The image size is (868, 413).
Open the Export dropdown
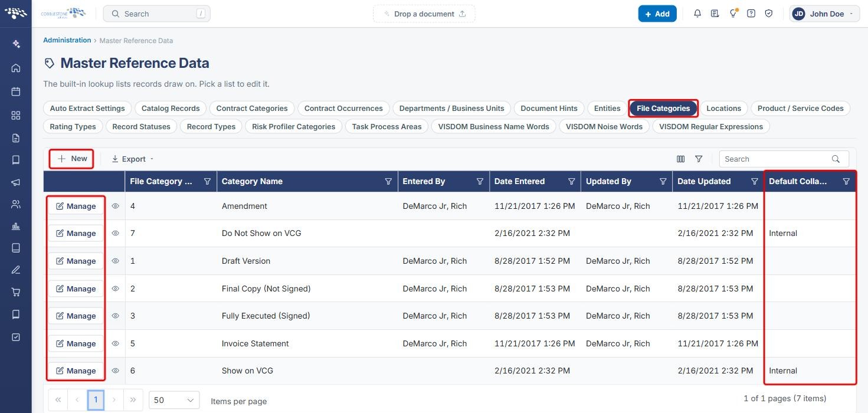[x=133, y=159]
